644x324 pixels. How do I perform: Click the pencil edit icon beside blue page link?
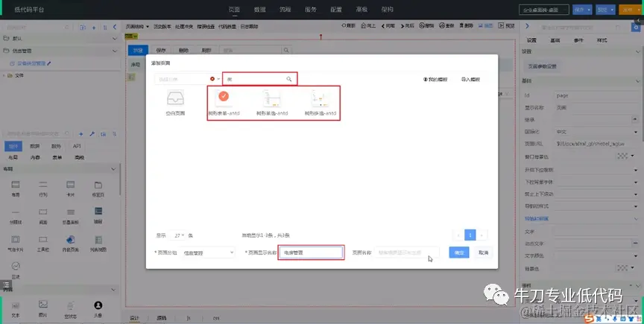49,63
